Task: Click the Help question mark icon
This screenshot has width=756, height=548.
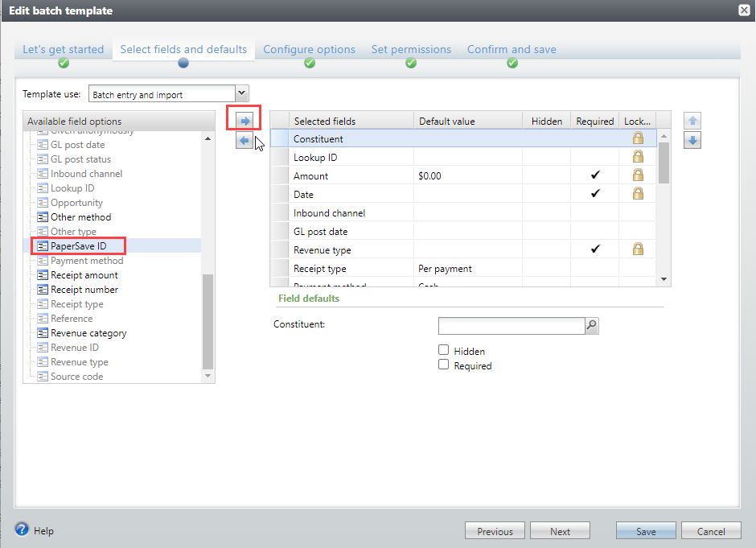Action: click(x=23, y=530)
